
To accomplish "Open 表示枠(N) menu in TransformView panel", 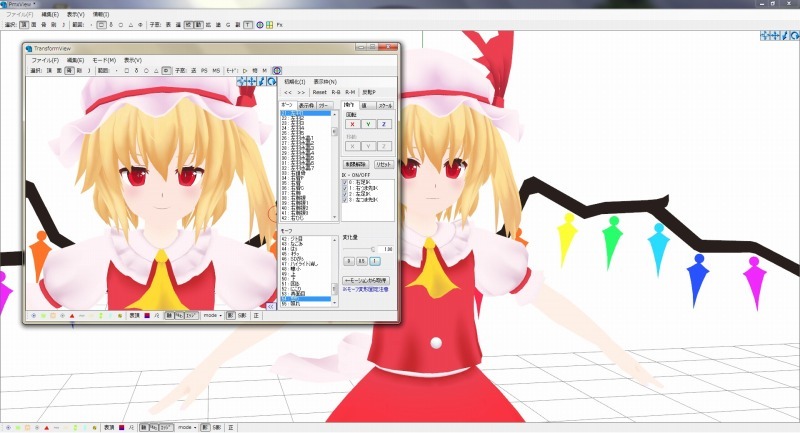I will [325, 82].
